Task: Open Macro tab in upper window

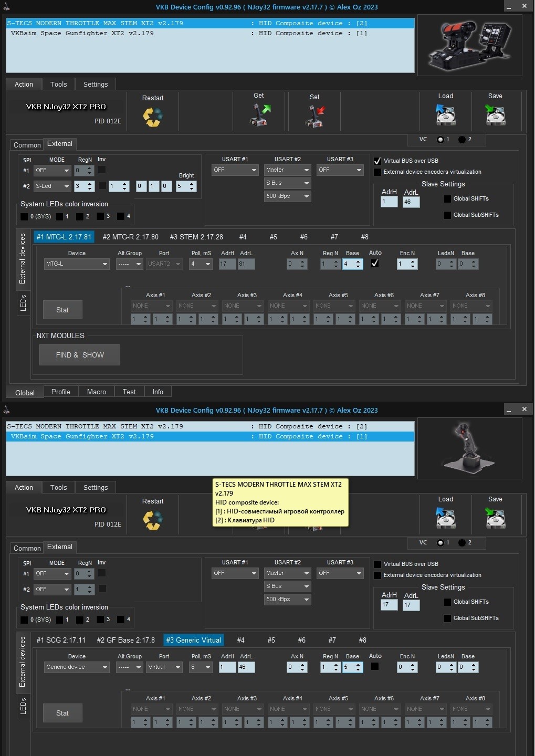Action: [97, 392]
